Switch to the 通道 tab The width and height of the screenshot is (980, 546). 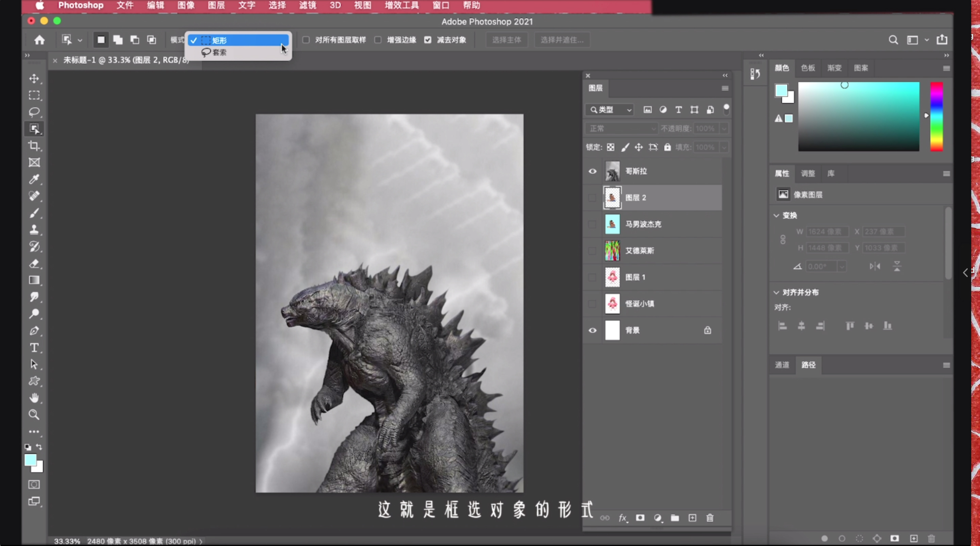click(782, 365)
